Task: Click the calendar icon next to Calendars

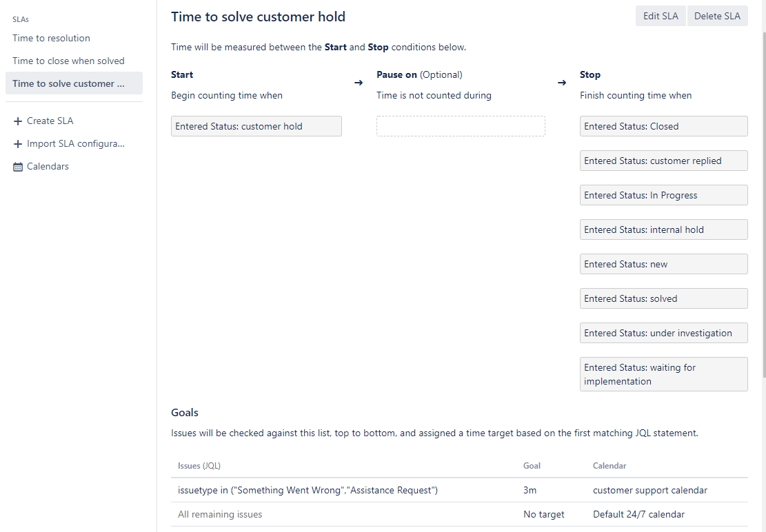Action: tap(18, 167)
